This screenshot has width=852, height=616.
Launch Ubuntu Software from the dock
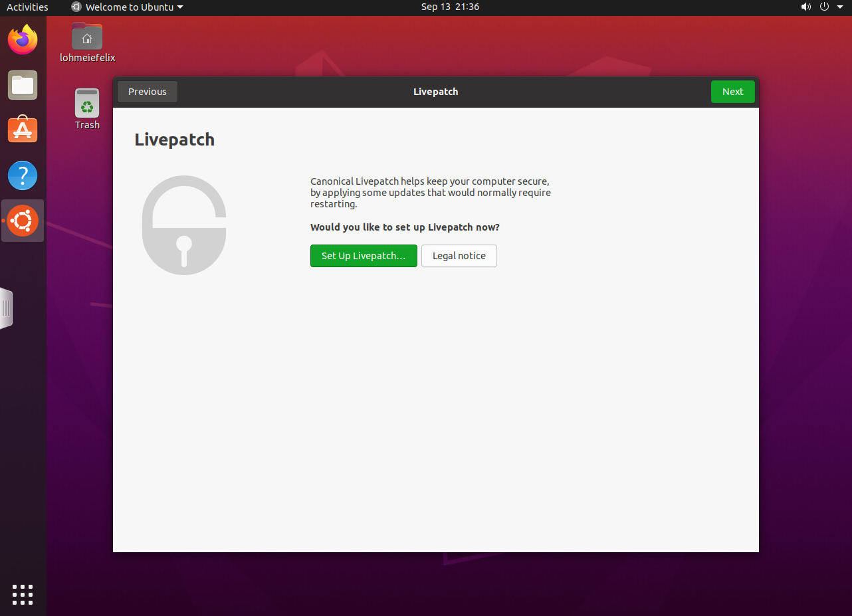point(23,130)
